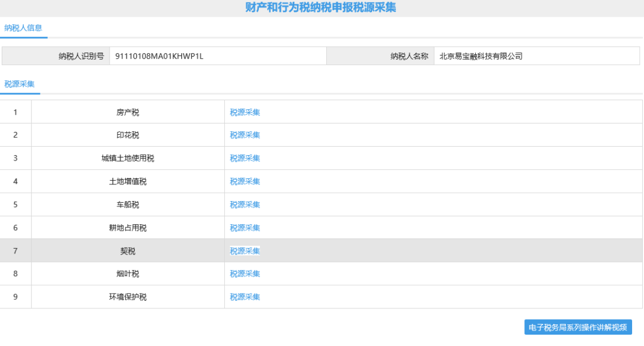Select the 房产税 row name
The image size is (644, 346).
[x=128, y=112]
